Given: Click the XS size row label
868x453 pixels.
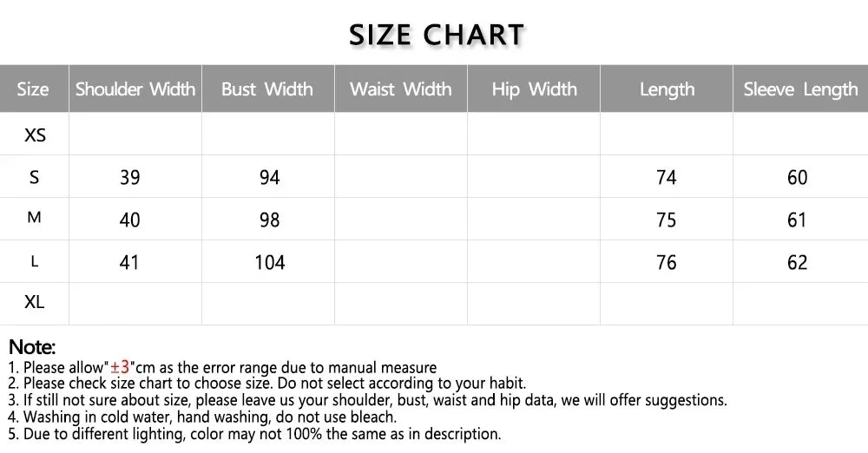Looking at the screenshot, I should (35, 135).
